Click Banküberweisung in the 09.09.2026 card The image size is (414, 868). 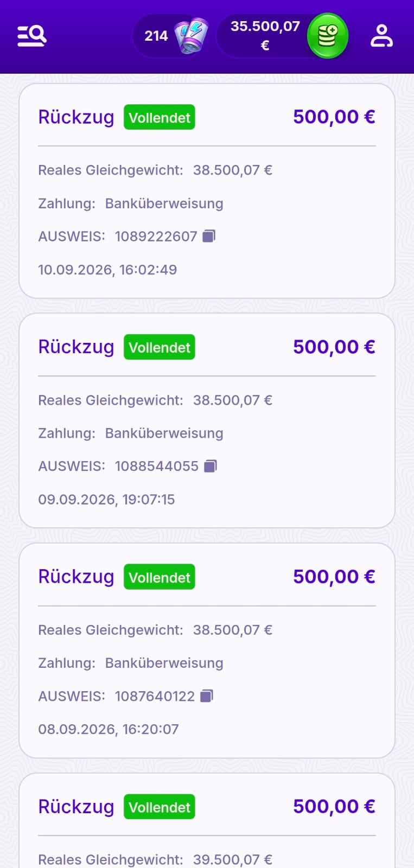[164, 433]
